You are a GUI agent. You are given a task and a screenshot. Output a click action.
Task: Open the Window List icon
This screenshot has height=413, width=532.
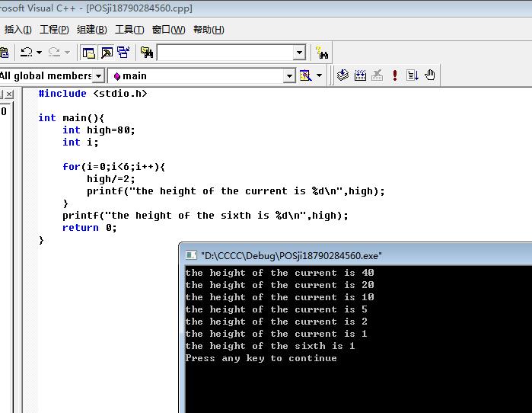click(123, 53)
